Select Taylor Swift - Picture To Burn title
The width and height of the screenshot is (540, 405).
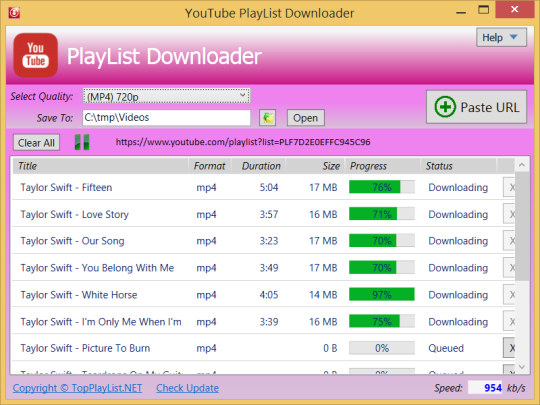(x=85, y=348)
